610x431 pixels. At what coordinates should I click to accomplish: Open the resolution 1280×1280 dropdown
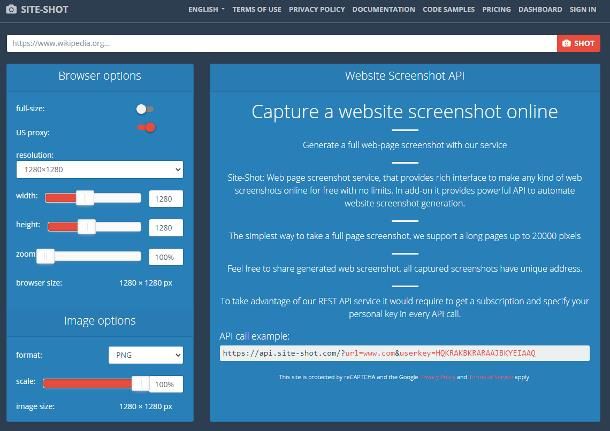pos(100,170)
